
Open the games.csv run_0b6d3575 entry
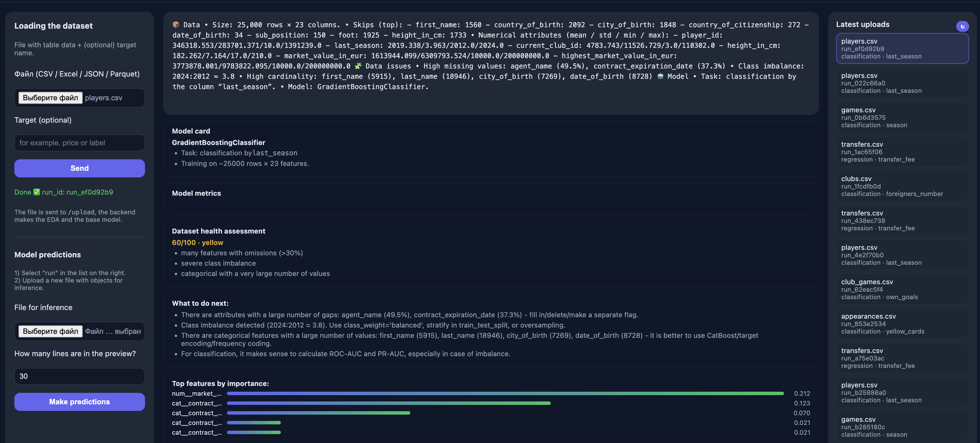tap(902, 117)
